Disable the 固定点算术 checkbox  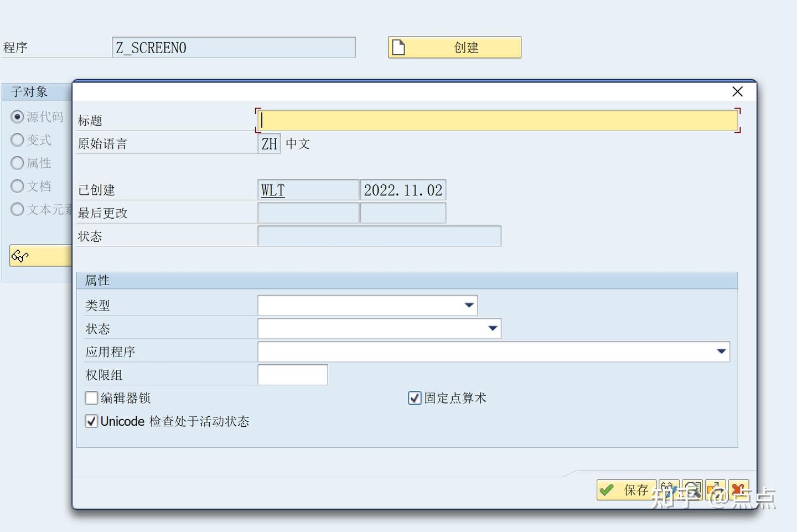click(415, 397)
